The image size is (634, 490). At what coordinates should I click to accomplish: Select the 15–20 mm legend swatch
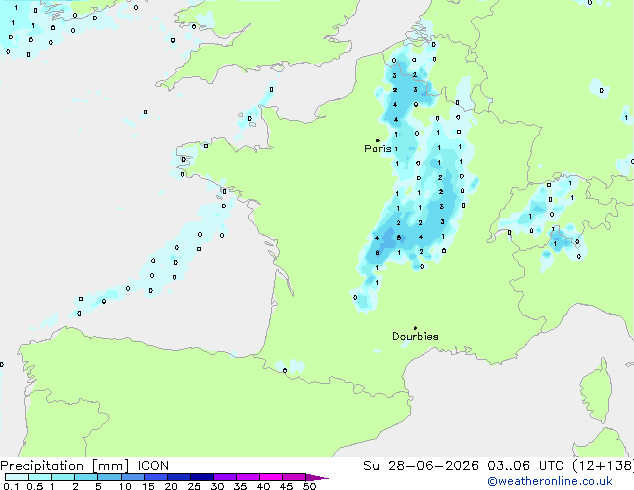pyautogui.click(x=156, y=477)
